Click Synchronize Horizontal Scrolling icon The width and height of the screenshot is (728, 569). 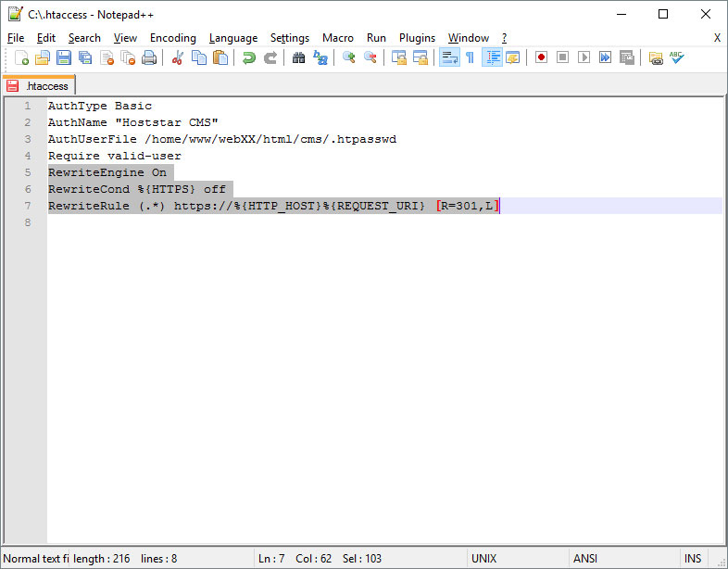[420, 57]
